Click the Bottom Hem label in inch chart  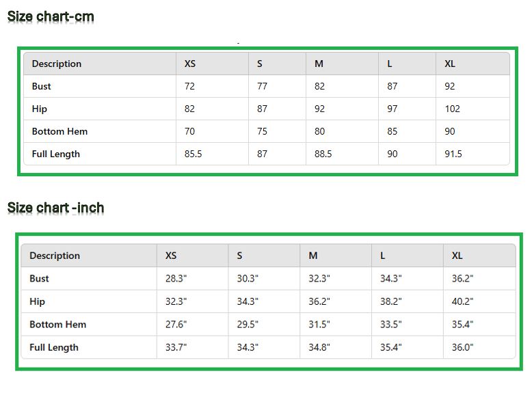click(x=58, y=325)
